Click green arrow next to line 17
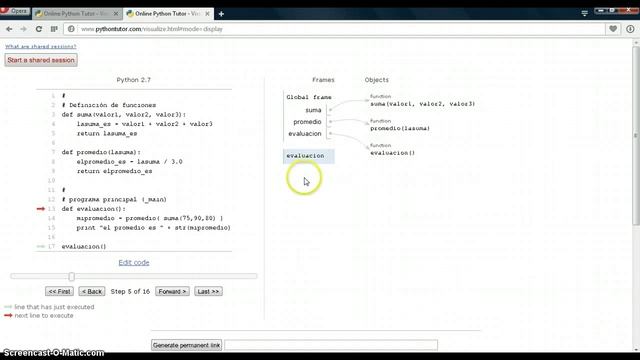Screen dimensions: 640x360 coord(40,247)
